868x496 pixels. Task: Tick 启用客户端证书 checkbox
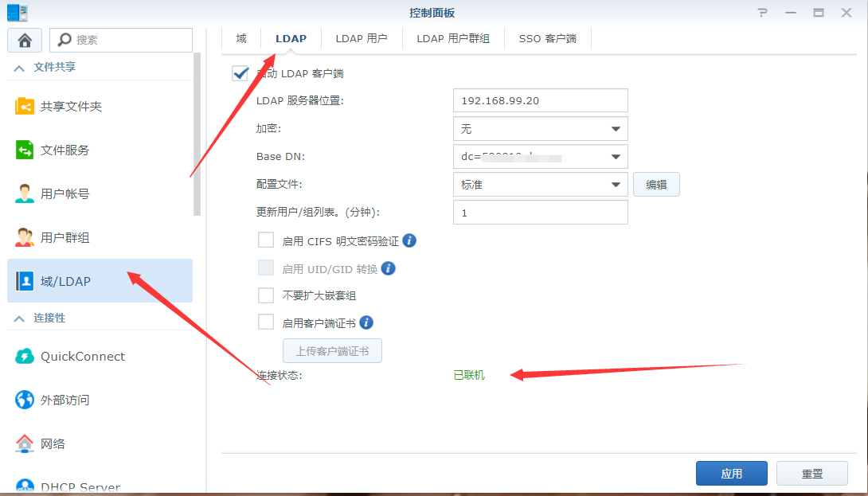click(266, 322)
